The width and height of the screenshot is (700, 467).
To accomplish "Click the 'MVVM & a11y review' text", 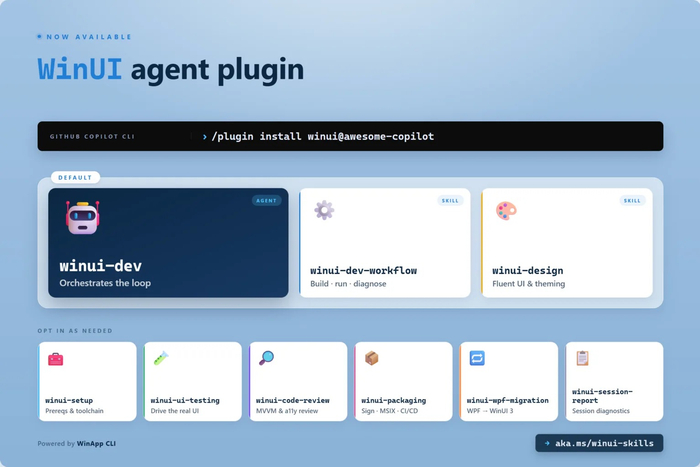I will [287, 411].
